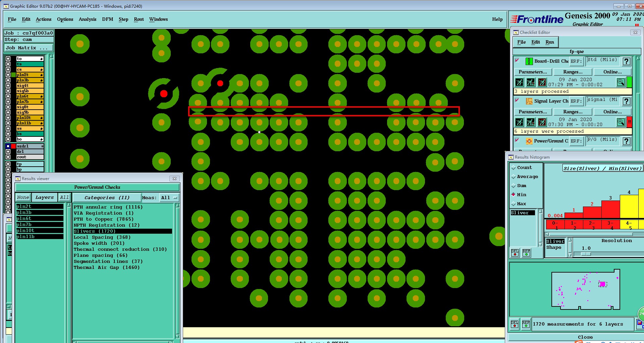Click green status indicator for Board-Drill check
Image resolution: width=644 pixels, height=343 pixels.
pyautogui.click(x=629, y=82)
